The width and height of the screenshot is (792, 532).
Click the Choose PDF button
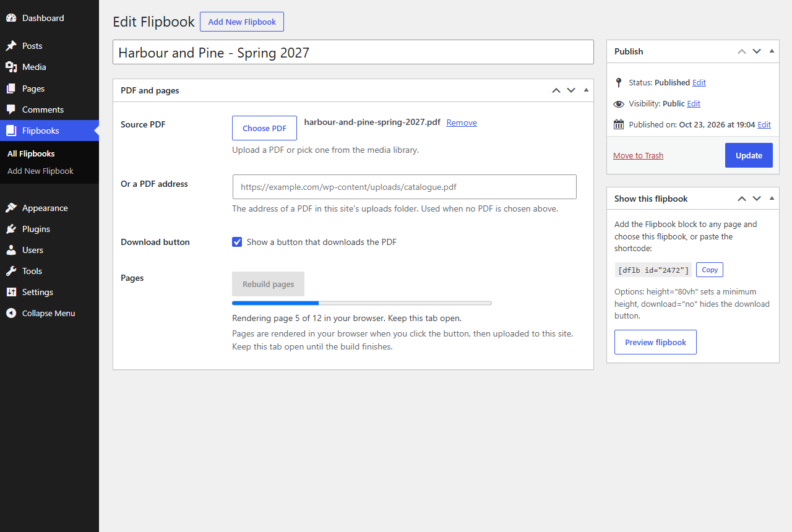264,128
